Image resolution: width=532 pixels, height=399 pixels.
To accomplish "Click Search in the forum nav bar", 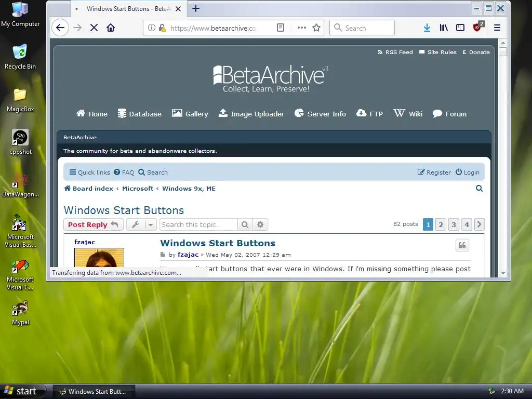I will coord(153,172).
